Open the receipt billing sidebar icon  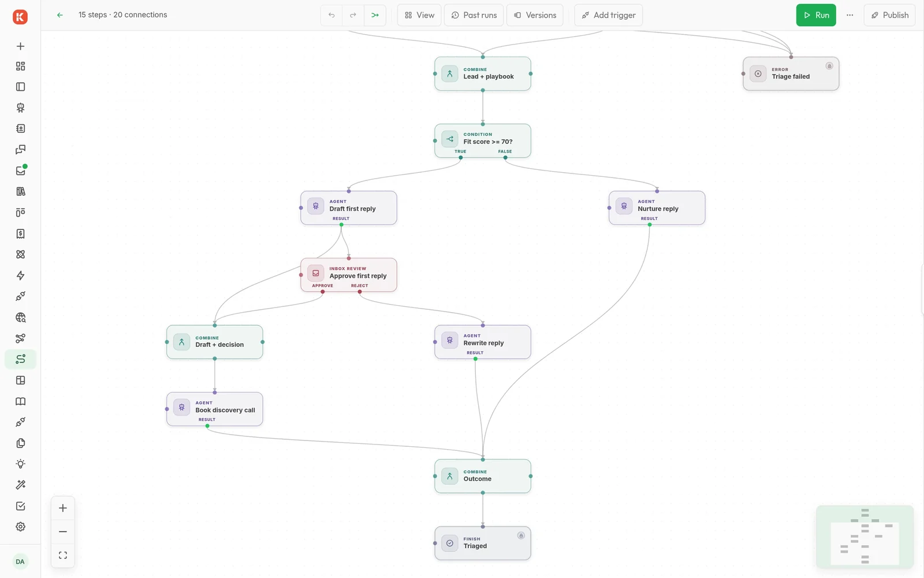pyautogui.click(x=20, y=234)
